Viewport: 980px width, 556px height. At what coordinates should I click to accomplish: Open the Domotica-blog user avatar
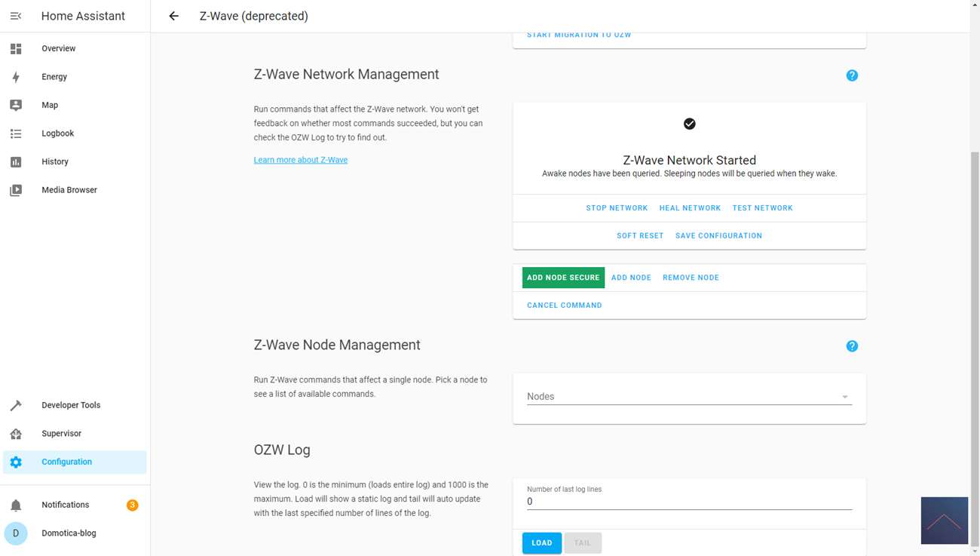point(16,533)
